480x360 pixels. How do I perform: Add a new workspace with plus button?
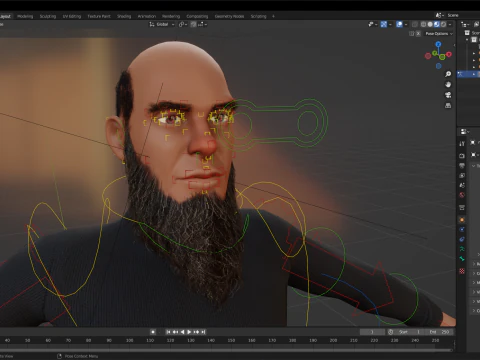coord(273,16)
